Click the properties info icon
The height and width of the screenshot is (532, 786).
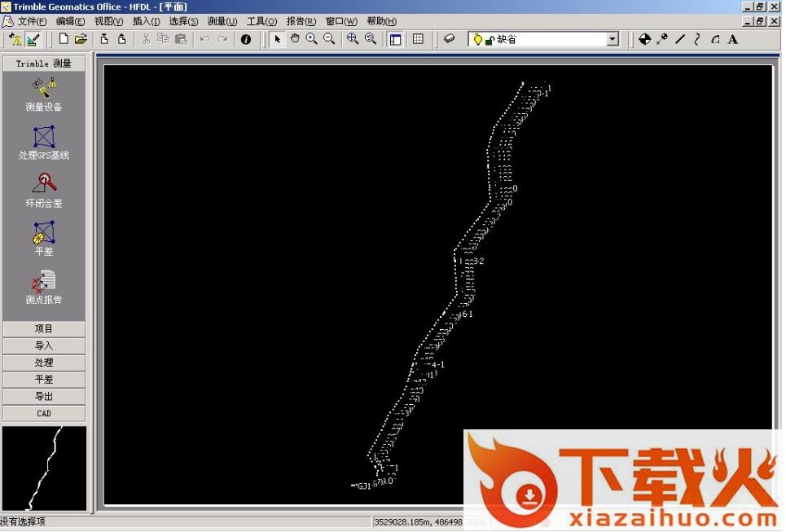246,39
